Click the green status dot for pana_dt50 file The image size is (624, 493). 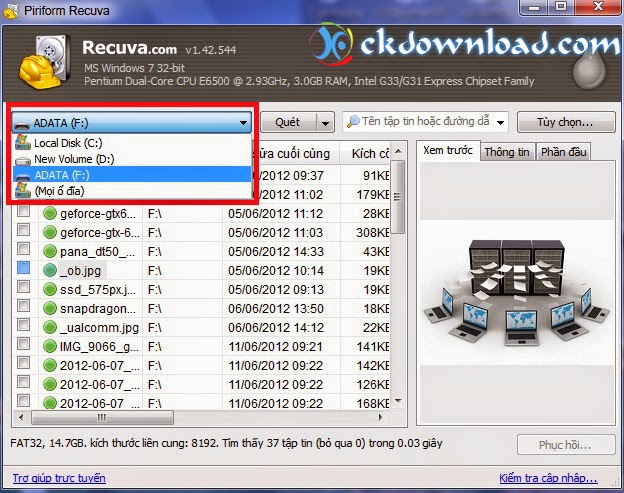click(50, 251)
